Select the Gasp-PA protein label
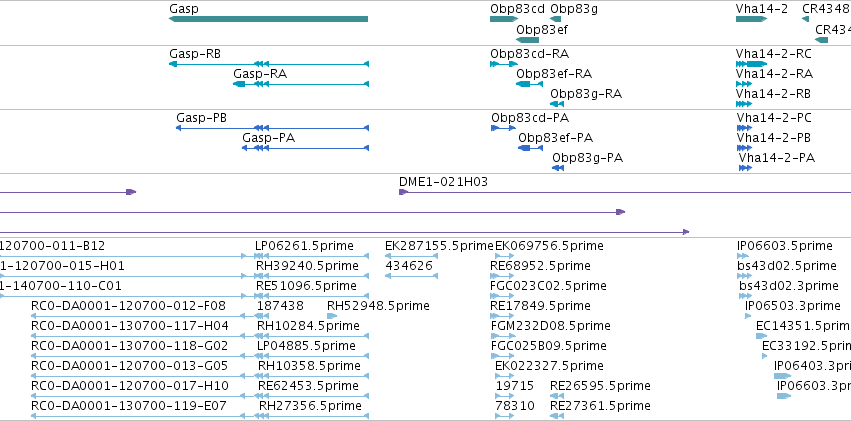 269,138
